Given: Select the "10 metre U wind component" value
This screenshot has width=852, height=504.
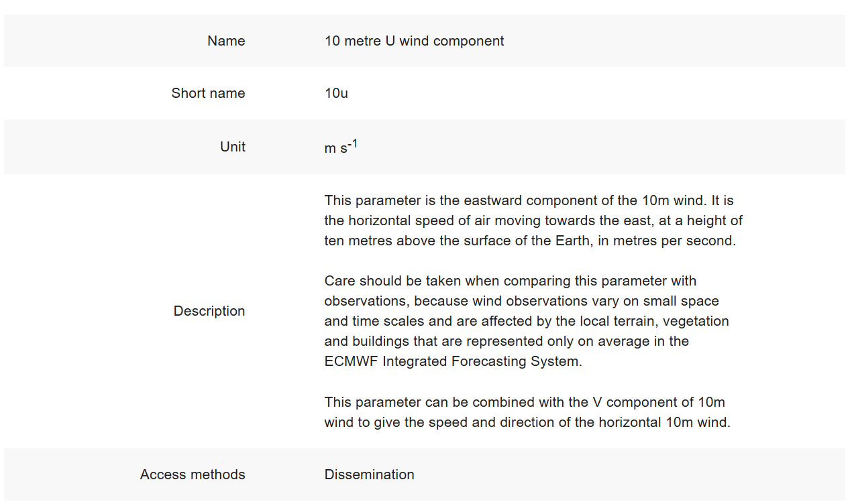Looking at the screenshot, I should [414, 41].
